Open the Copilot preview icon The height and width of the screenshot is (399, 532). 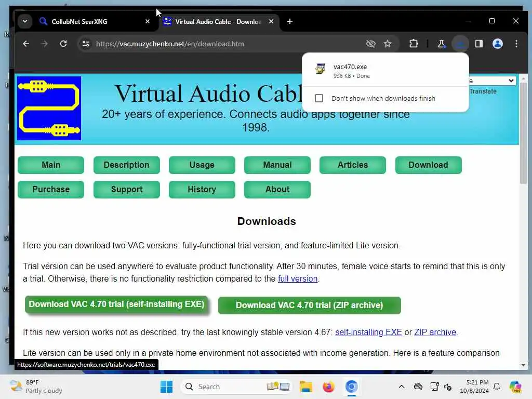[x=515, y=387]
